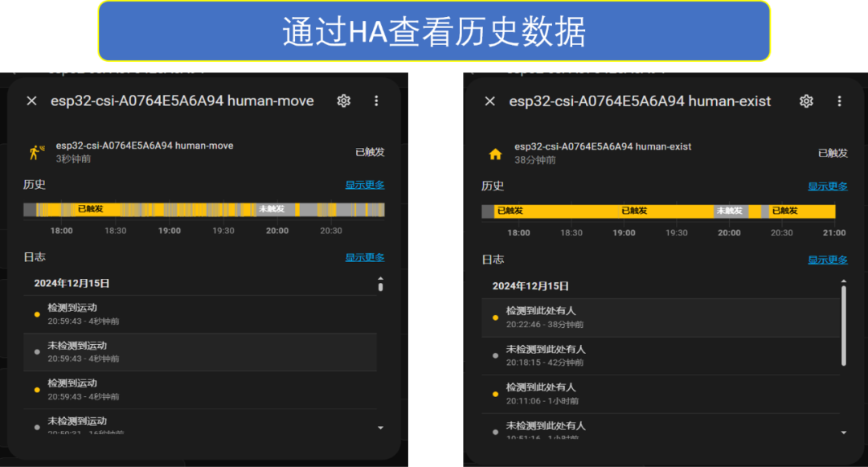This screenshot has height=467, width=868.
Task: Click first 已触发 segment in human-exist timeline
Action: click(510, 211)
